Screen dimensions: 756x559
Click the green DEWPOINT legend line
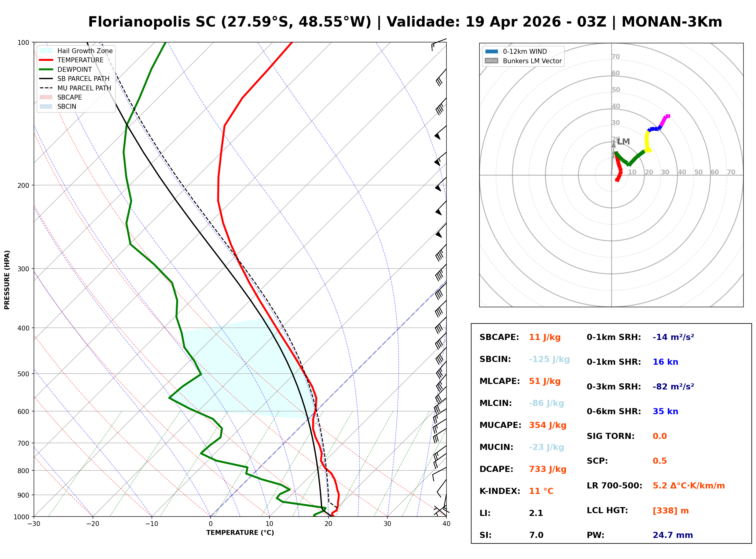[x=46, y=69]
